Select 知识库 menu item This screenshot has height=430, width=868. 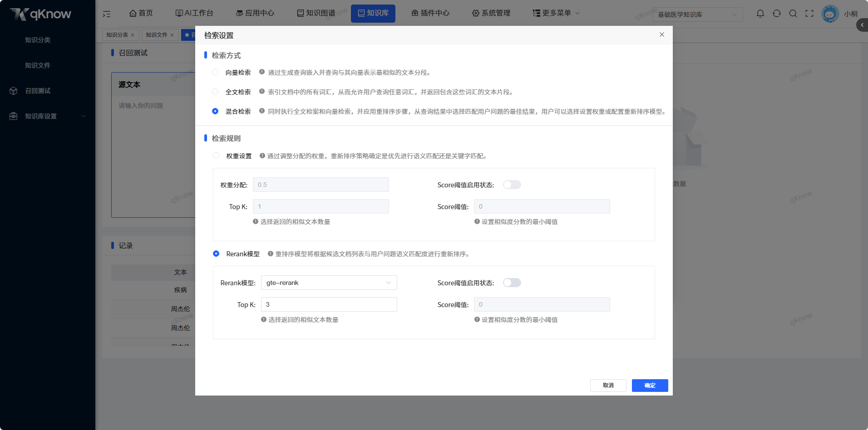coord(373,14)
